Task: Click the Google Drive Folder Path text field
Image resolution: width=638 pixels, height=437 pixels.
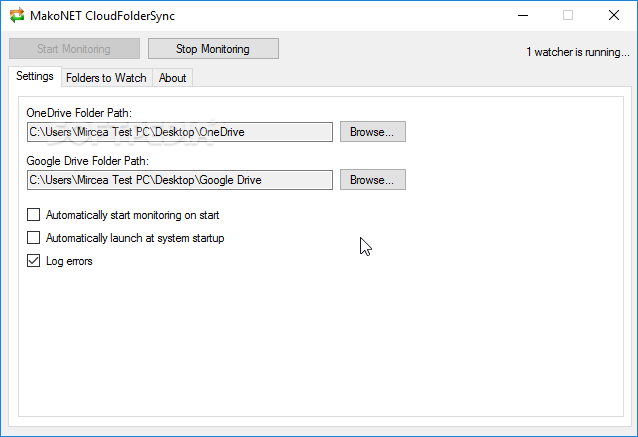Action: [x=180, y=180]
